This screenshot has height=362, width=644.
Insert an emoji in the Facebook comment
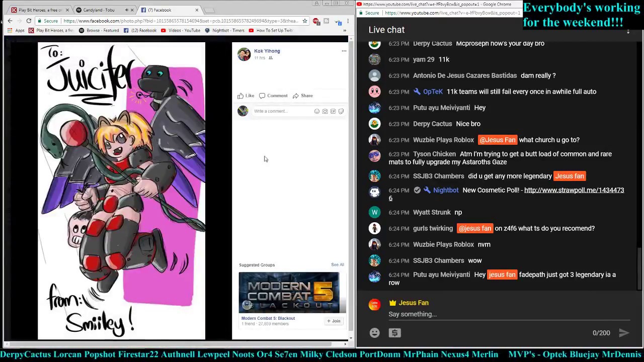pos(316,111)
